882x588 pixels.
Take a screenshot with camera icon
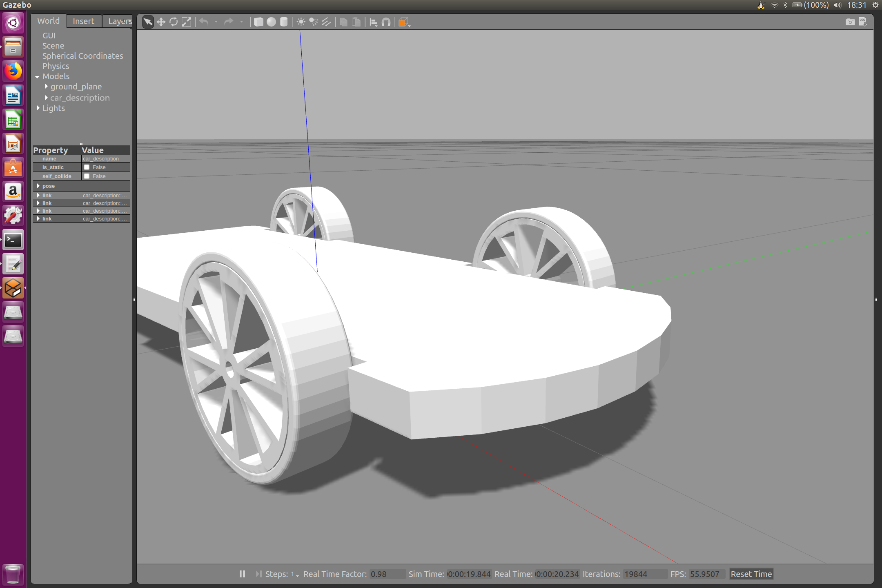(850, 22)
